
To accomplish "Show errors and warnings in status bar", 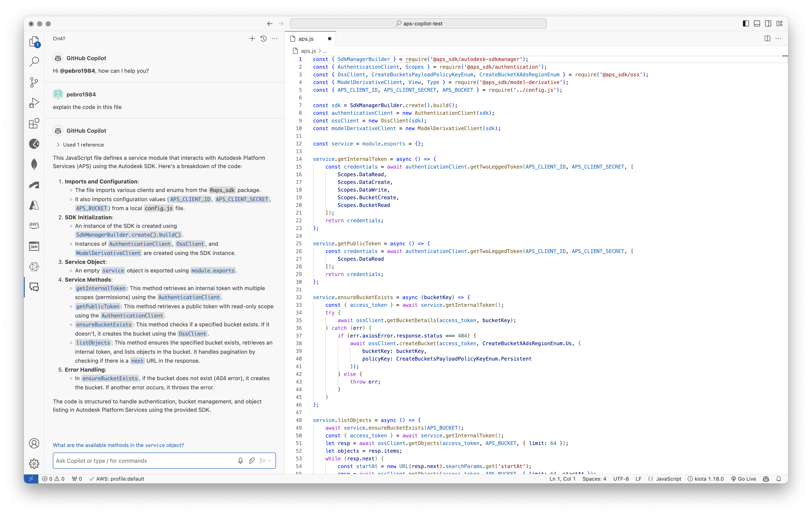I will tap(53, 479).
